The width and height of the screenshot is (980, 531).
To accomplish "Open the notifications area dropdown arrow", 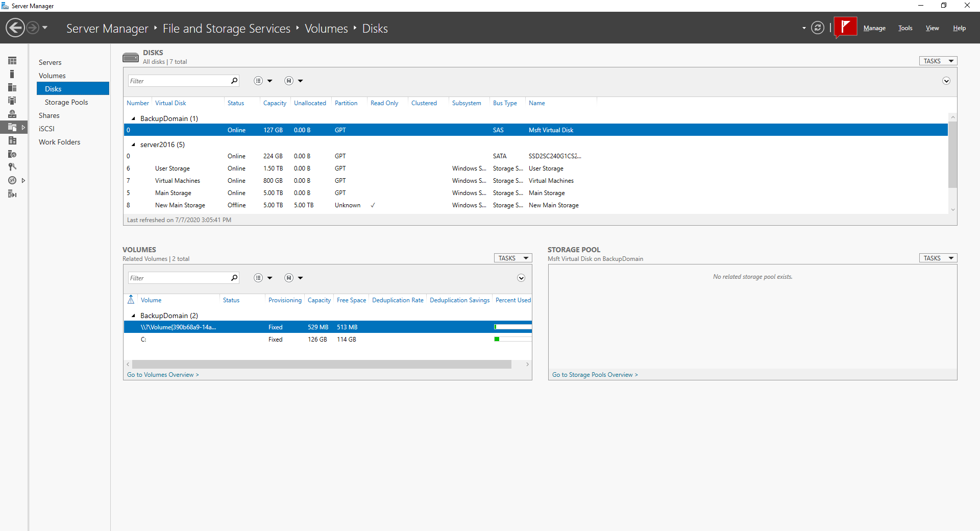I will pos(804,28).
